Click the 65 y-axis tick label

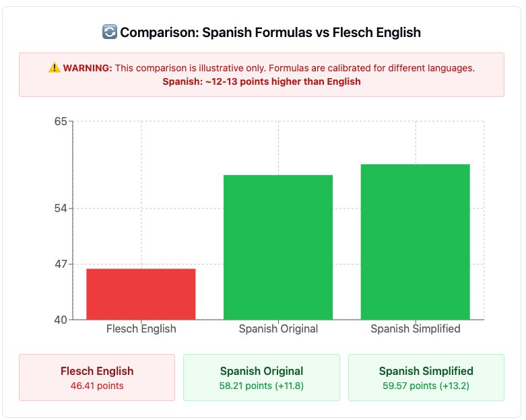click(61, 122)
